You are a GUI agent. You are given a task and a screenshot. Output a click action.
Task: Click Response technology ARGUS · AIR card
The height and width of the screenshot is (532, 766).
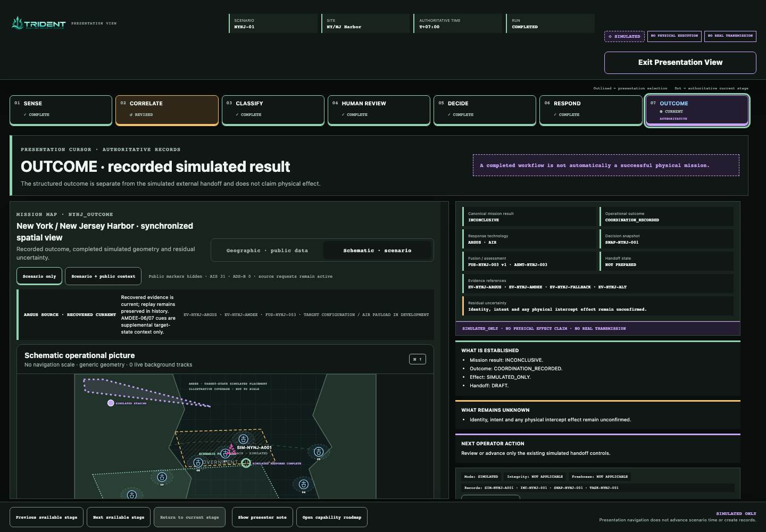530,239
